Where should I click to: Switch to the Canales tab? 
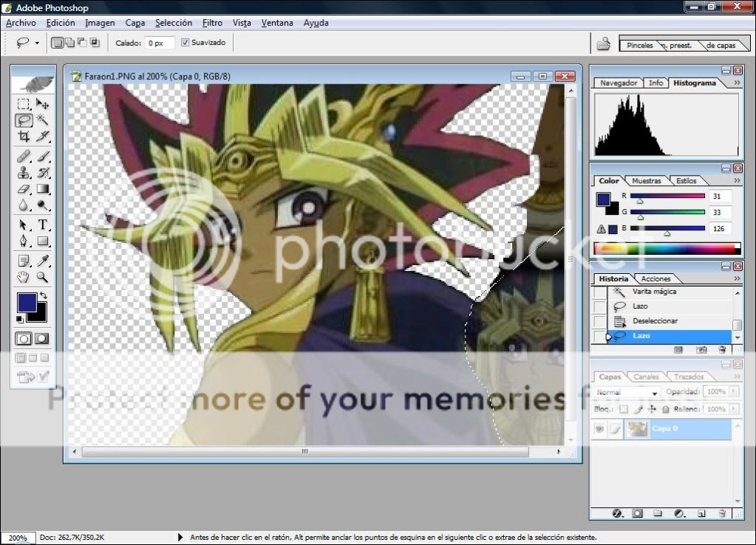click(647, 377)
